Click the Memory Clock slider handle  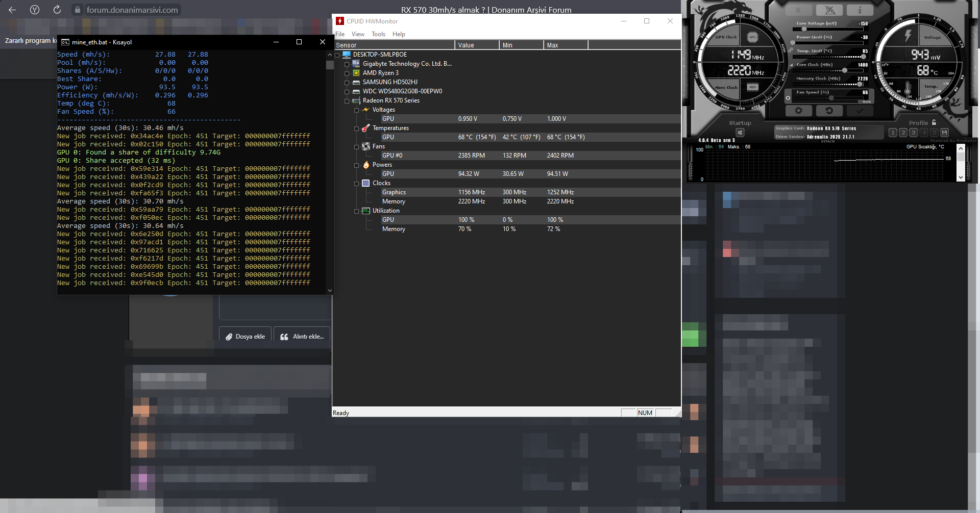pyautogui.click(x=860, y=84)
